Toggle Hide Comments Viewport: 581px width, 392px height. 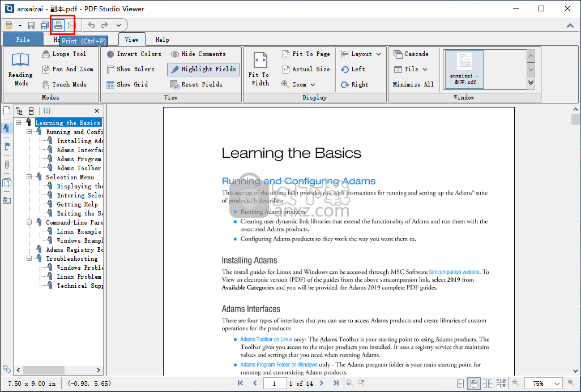pyautogui.click(x=198, y=54)
